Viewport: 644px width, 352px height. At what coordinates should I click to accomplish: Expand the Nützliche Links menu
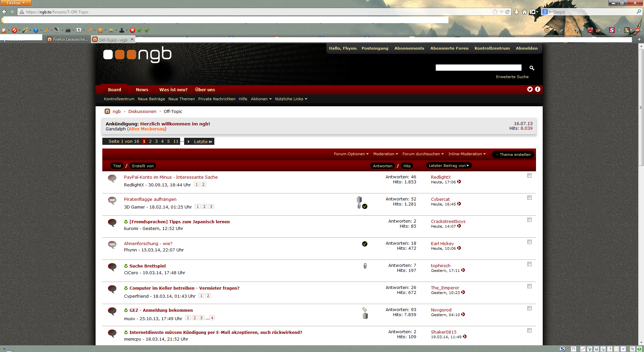[291, 99]
